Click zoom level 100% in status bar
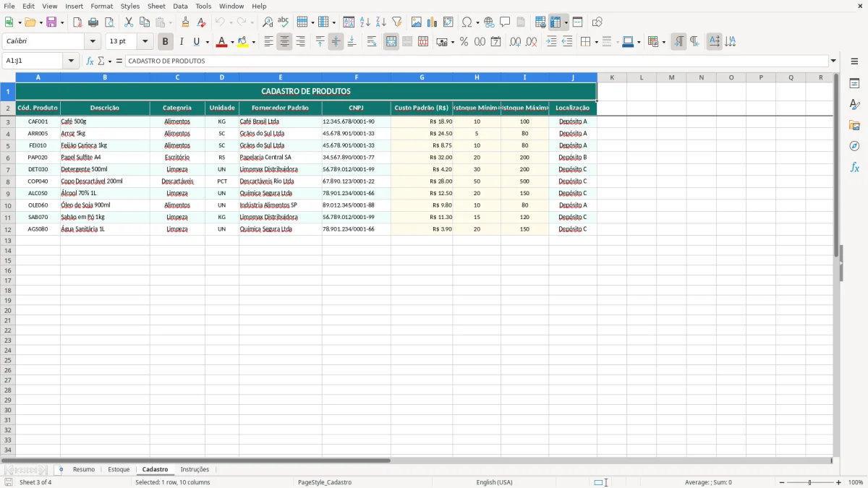 click(856, 482)
